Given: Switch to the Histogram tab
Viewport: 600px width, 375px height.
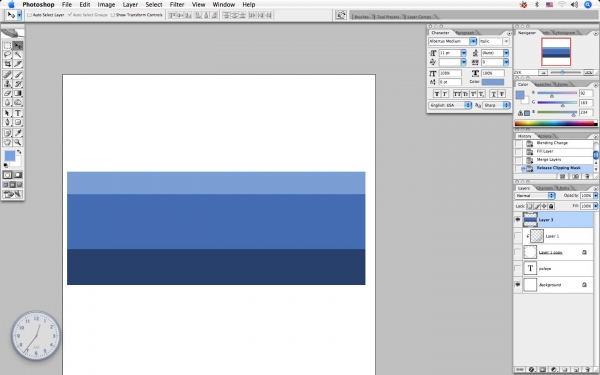Looking at the screenshot, I should pyautogui.click(x=565, y=33).
